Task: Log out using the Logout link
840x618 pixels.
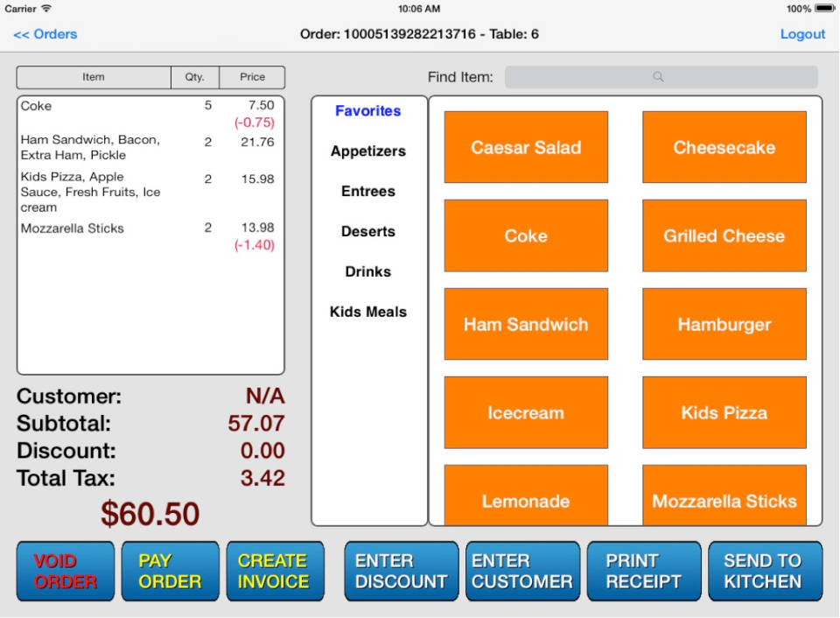Action: [x=802, y=34]
